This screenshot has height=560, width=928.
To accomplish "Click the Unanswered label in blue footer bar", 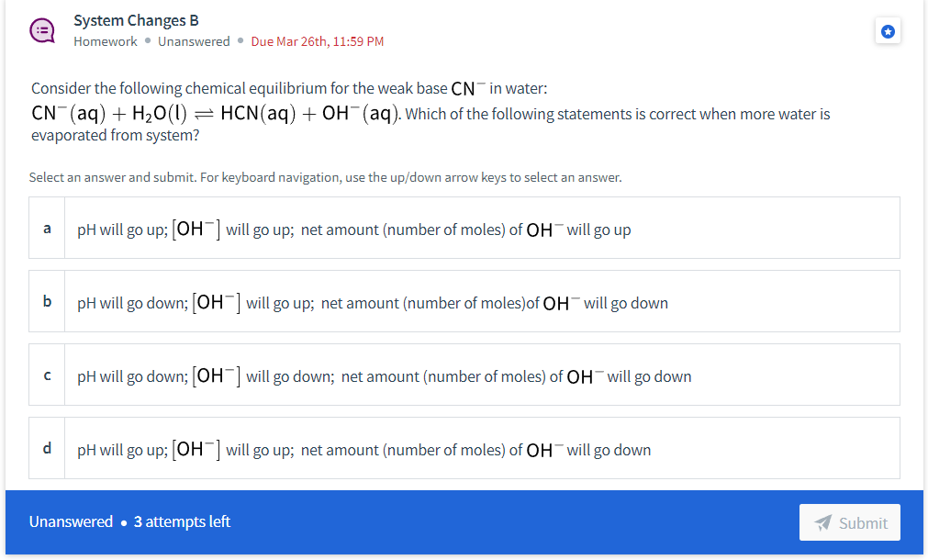I will click(x=71, y=521).
